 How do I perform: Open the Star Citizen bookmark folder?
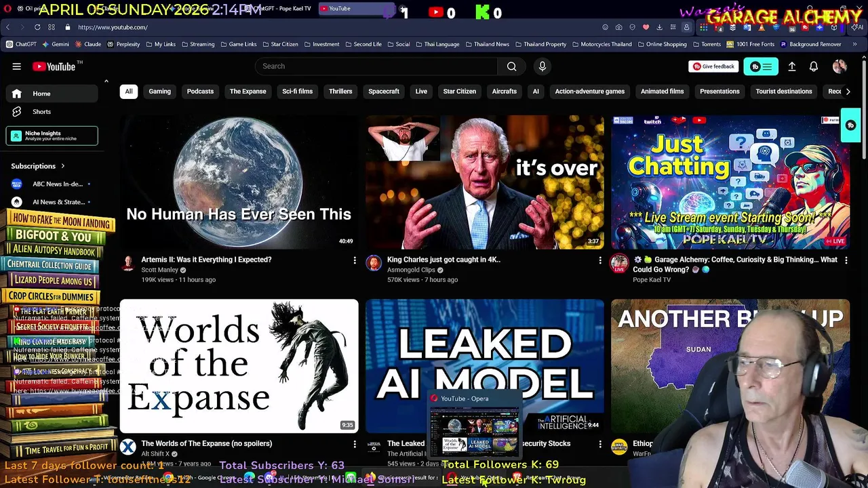pos(279,44)
